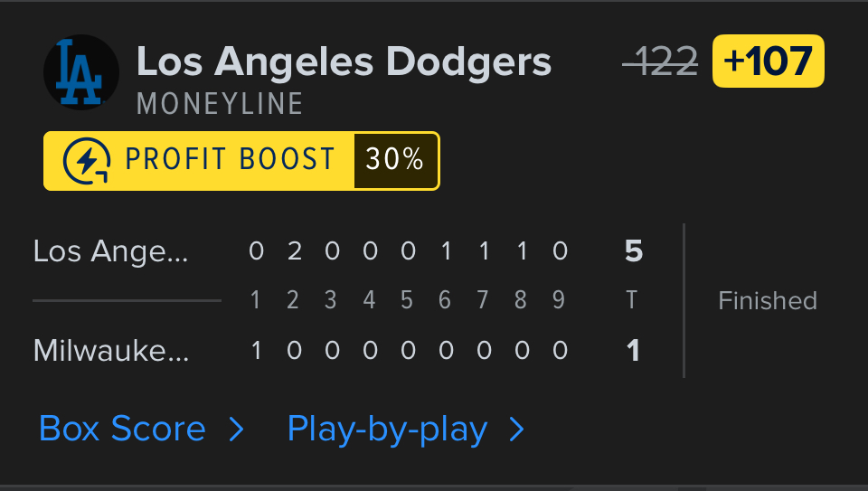Click the chevron next to Box Score
Viewport: 868px width, 491px height.
[x=237, y=430]
